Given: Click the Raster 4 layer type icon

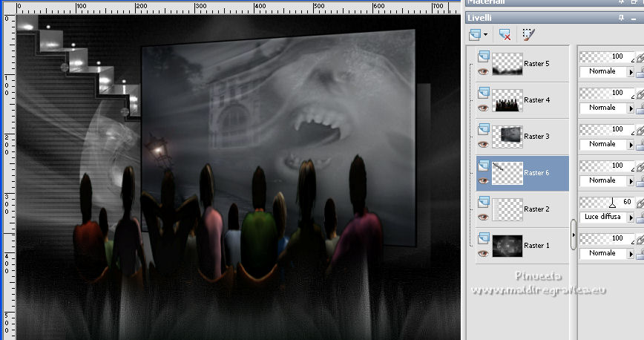Looking at the screenshot, I should click(x=484, y=93).
